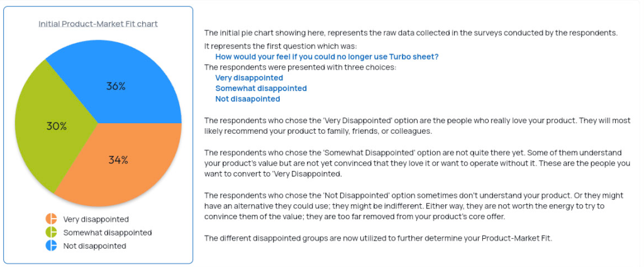Screen dimensions: 644x267
Task: Click the orange Very disappointed legend icon
Action: (51, 219)
